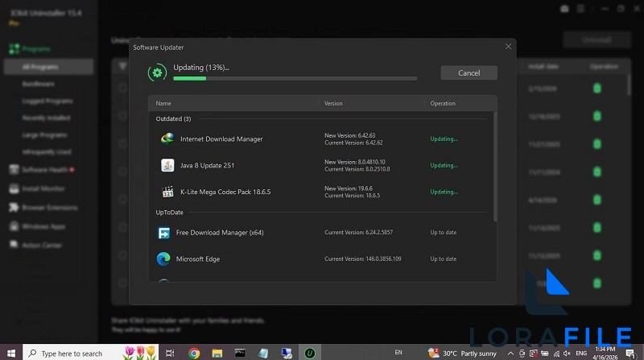Open Task View from the taskbar
Screen dimensions: 644x360
point(170,353)
